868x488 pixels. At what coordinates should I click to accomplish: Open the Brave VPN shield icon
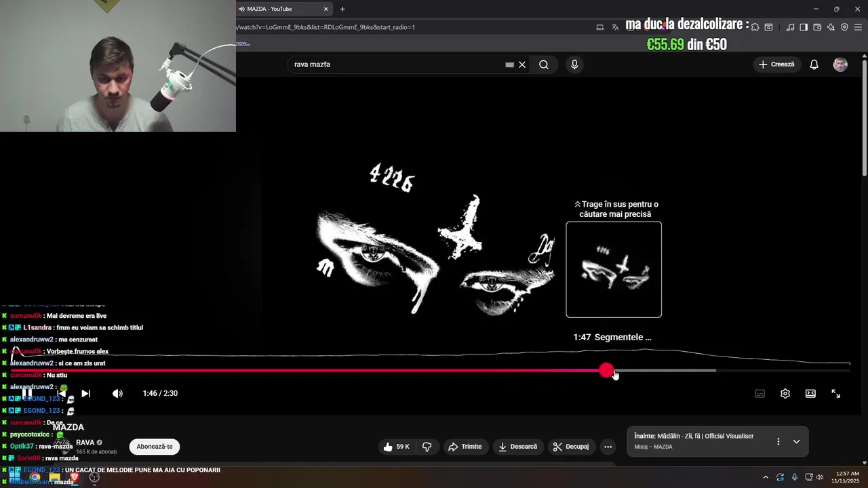844,27
